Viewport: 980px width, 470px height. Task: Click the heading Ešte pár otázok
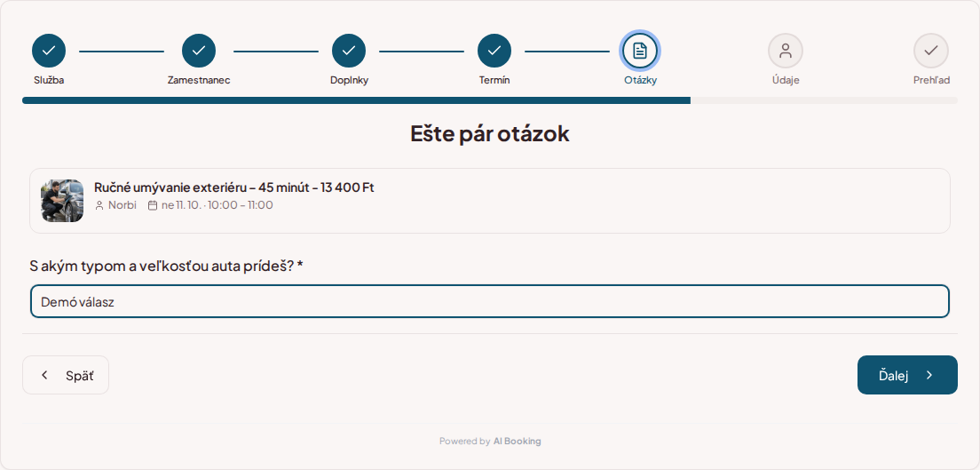[x=490, y=134]
